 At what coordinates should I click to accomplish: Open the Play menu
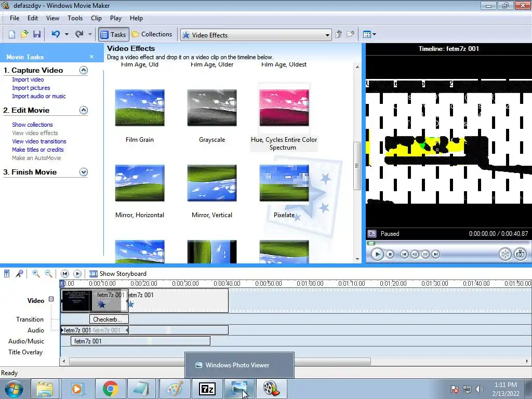[x=116, y=18]
